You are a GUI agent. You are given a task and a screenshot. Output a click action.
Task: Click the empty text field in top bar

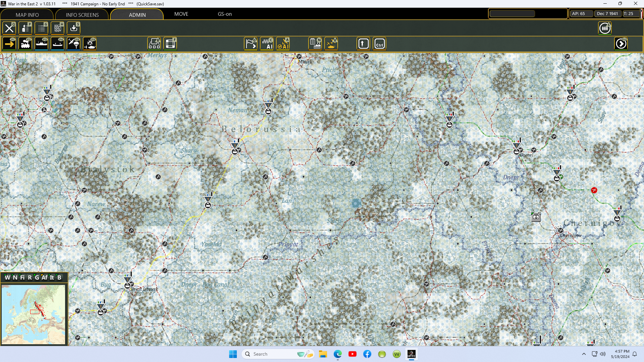512,14
